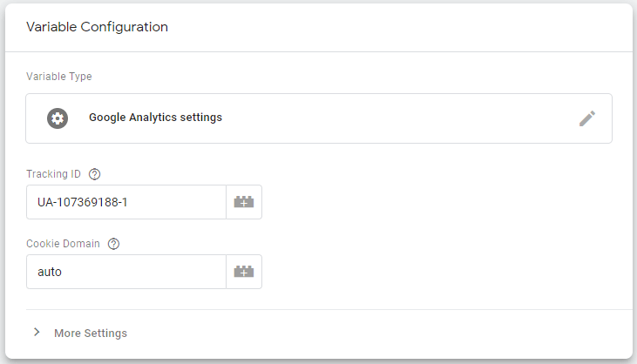Click blank area right of the Tracking ID row
Screen dimensions: 637x364
[436, 202]
